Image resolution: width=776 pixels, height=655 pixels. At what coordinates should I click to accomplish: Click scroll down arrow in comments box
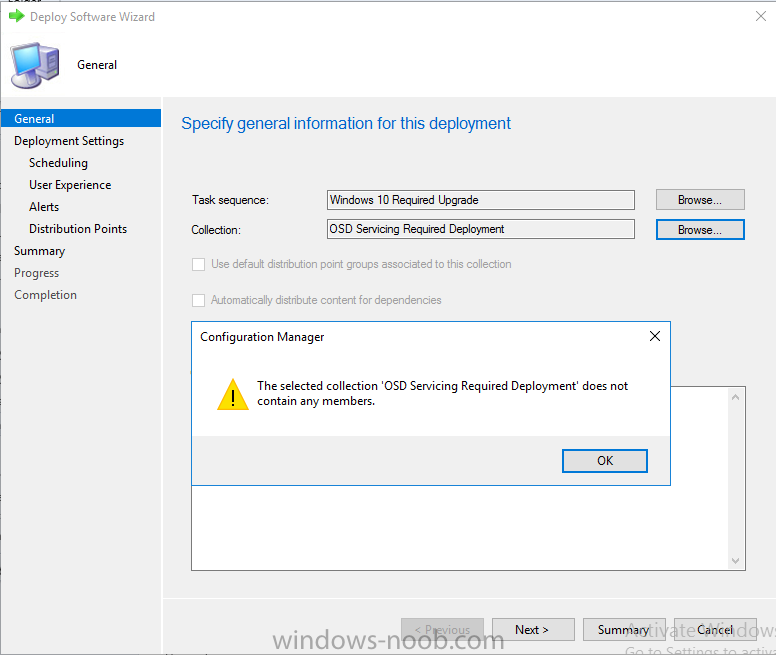pyautogui.click(x=735, y=561)
